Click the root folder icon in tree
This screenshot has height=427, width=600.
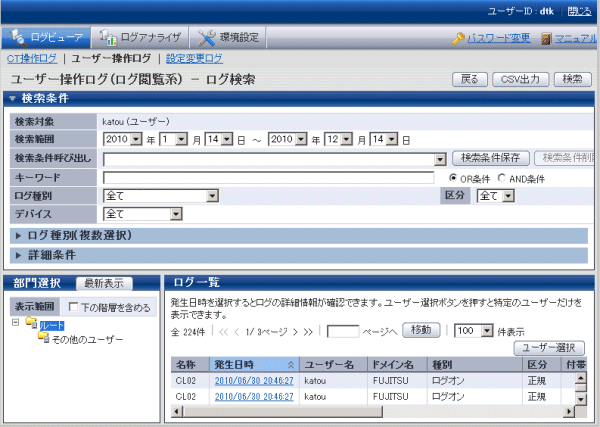[x=32, y=325]
